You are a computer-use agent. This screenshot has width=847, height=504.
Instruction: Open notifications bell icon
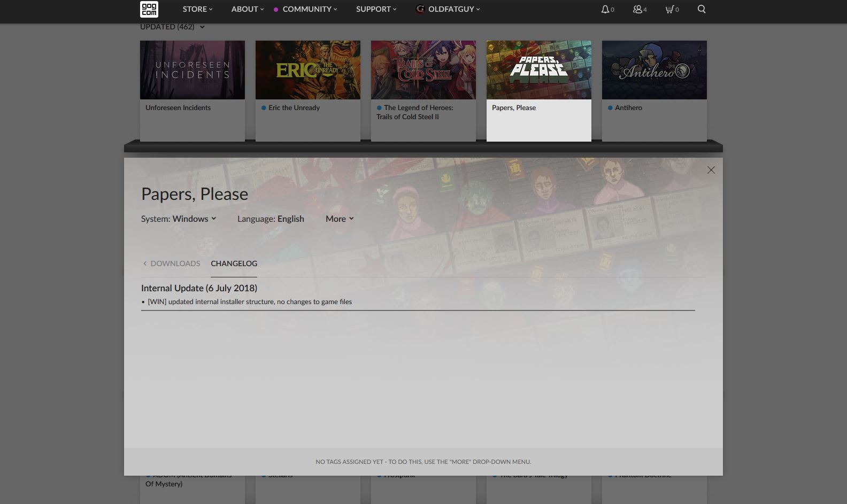(605, 9)
